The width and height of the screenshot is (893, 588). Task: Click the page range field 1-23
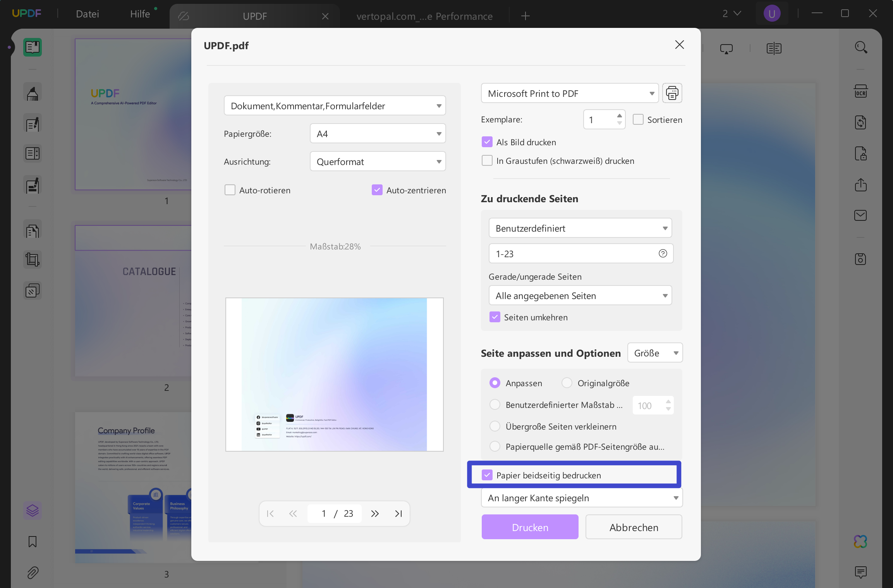click(x=573, y=254)
